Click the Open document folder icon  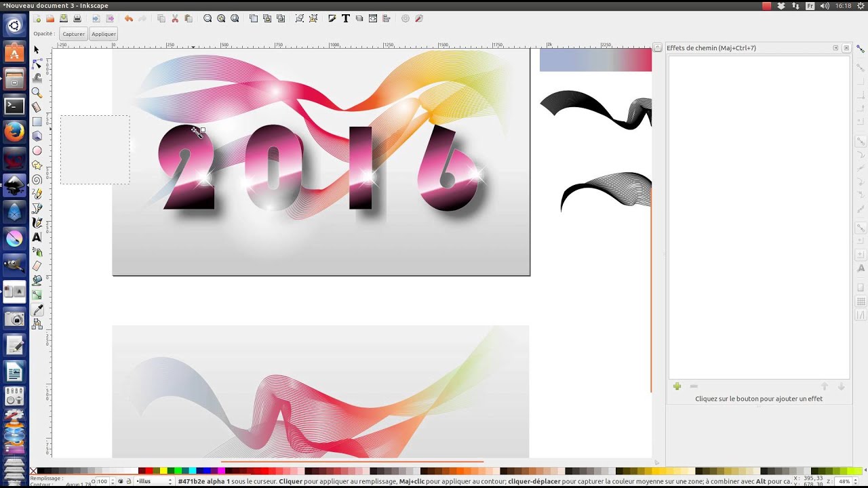click(50, 18)
